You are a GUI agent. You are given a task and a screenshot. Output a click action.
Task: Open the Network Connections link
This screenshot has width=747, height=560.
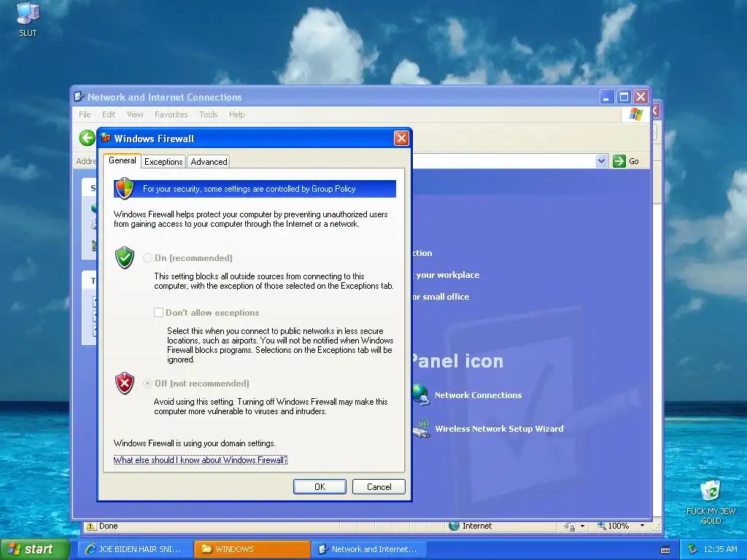[478, 395]
